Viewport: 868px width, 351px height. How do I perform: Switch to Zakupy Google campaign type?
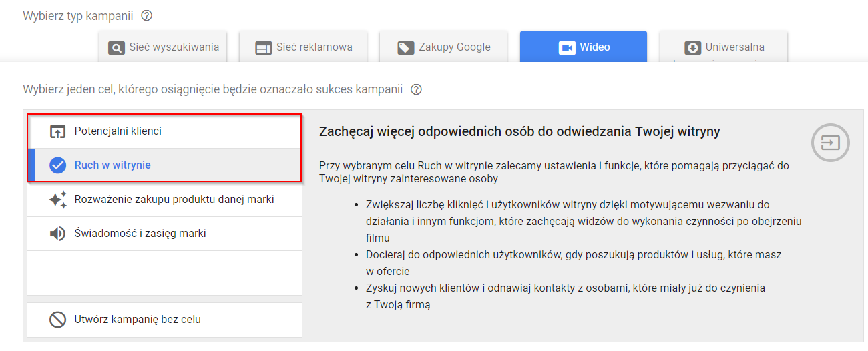coord(443,47)
